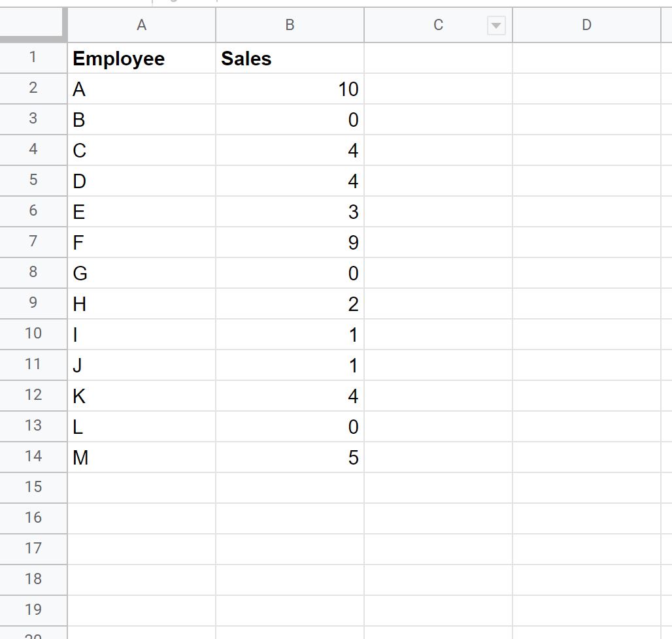Select the Sales header cell

(x=290, y=58)
